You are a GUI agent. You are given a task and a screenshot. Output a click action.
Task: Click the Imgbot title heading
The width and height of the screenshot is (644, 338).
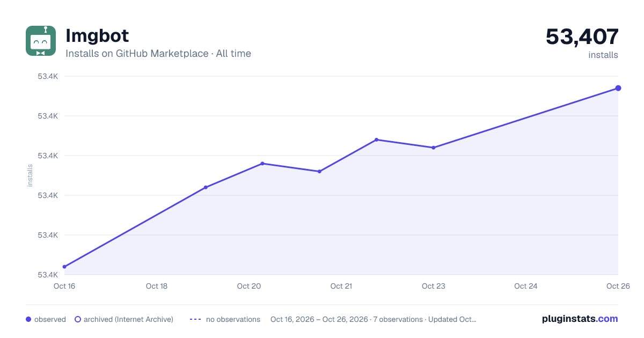[97, 35]
